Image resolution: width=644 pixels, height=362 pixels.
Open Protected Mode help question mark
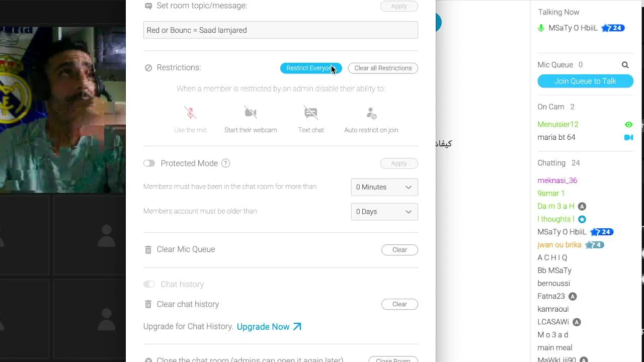(x=226, y=163)
